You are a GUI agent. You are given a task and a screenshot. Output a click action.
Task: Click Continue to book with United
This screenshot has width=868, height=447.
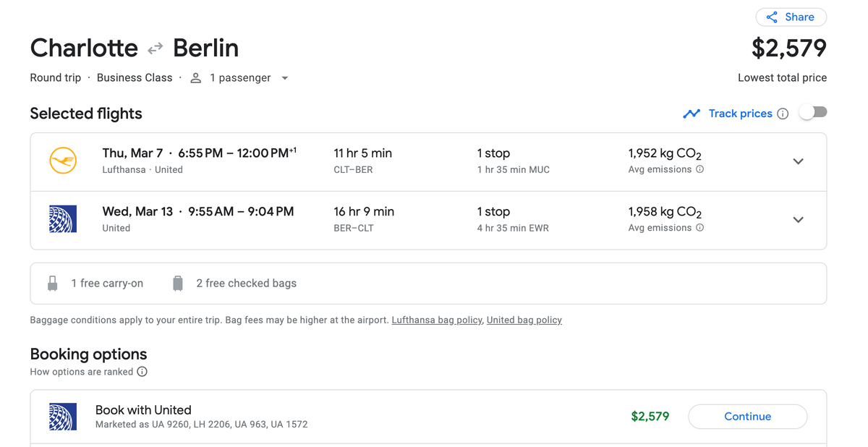(747, 417)
